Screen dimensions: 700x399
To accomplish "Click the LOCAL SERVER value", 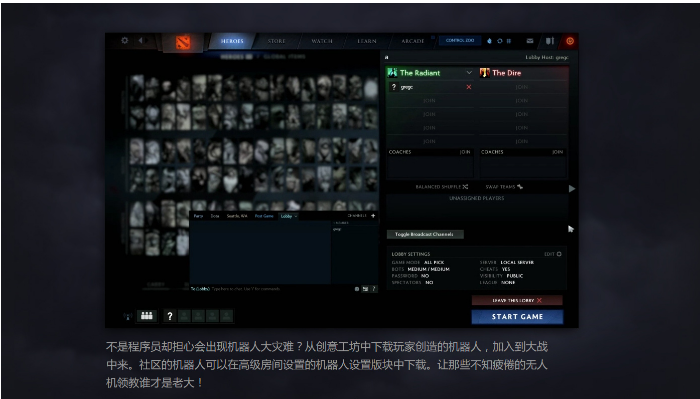I will [x=517, y=262].
